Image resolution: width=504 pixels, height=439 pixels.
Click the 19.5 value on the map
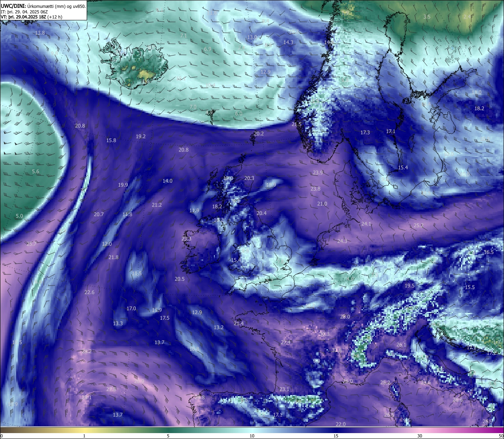point(409,286)
